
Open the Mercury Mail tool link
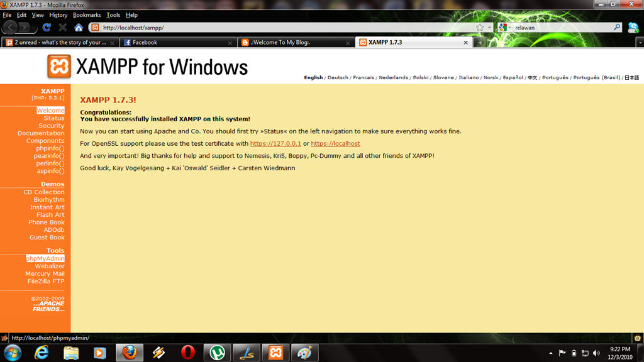[x=45, y=274]
